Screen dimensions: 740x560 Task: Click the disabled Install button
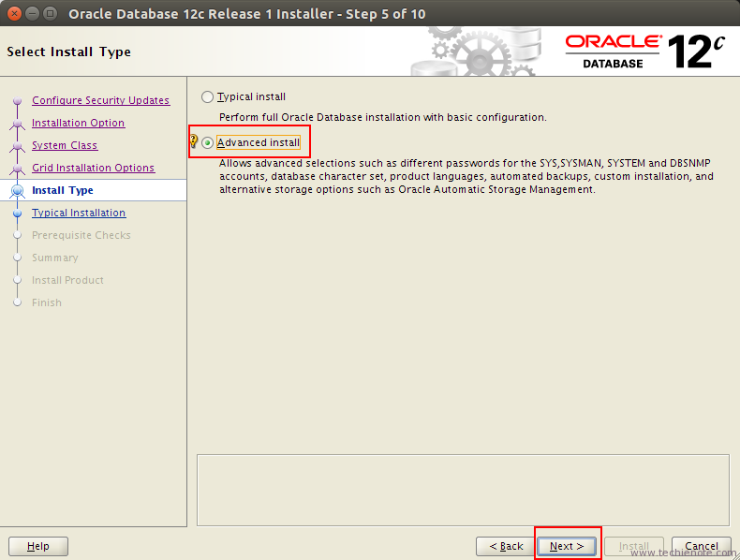click(x=634, y=546)
